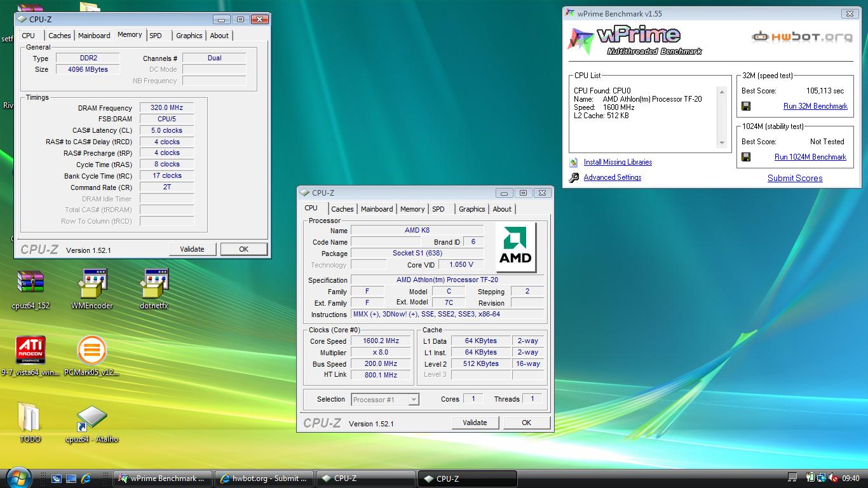
Task: Click the tray icon left of the battery
Action: (x=792, y=478)
